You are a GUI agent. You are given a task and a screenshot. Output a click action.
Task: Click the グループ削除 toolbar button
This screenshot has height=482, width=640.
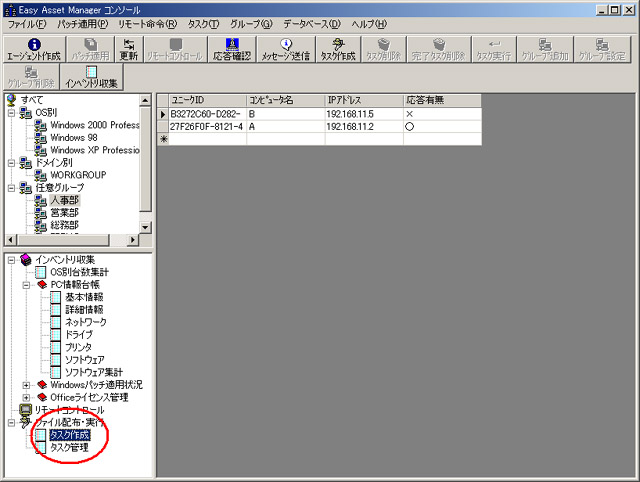31,77
